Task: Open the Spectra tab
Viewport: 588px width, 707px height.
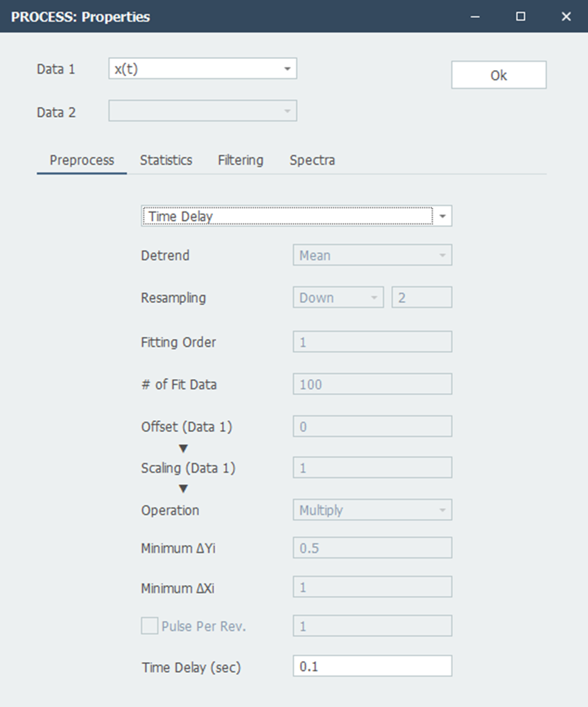Action: [312, 160]
